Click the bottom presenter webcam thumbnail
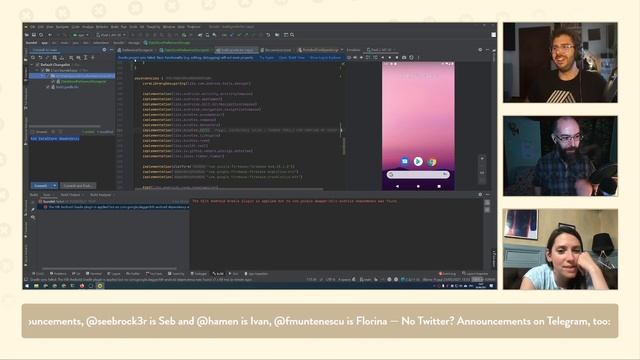Screen dimensions: 640x360 pyautogui.click(x=560, y=249)
